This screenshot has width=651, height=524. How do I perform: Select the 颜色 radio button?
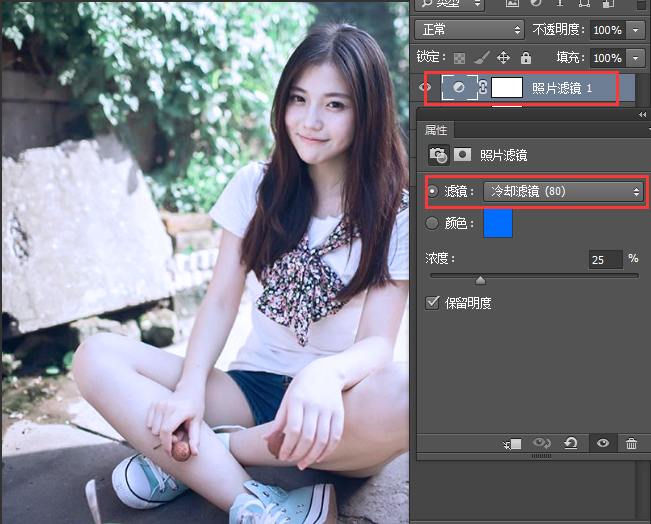click(x=433, y=223)
